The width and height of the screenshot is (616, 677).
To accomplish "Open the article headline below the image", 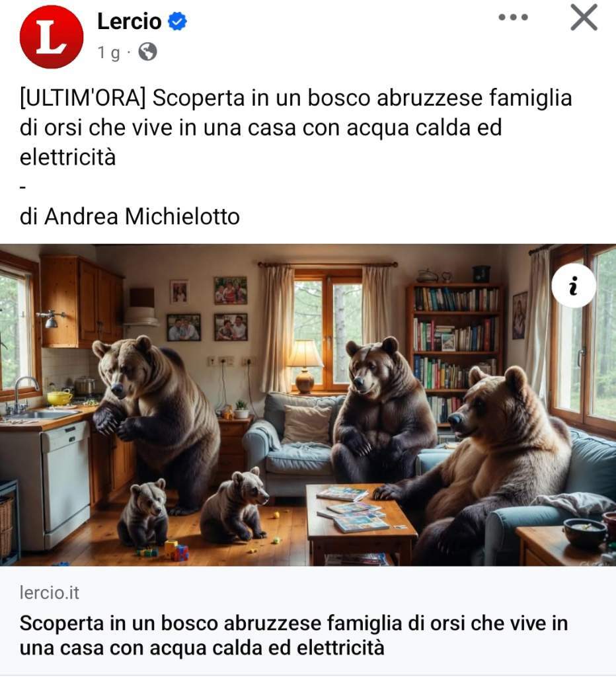I will (x=293, y=635).
